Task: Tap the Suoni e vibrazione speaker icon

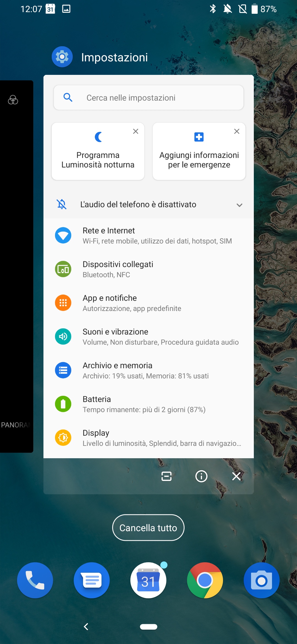Action: 63,337
